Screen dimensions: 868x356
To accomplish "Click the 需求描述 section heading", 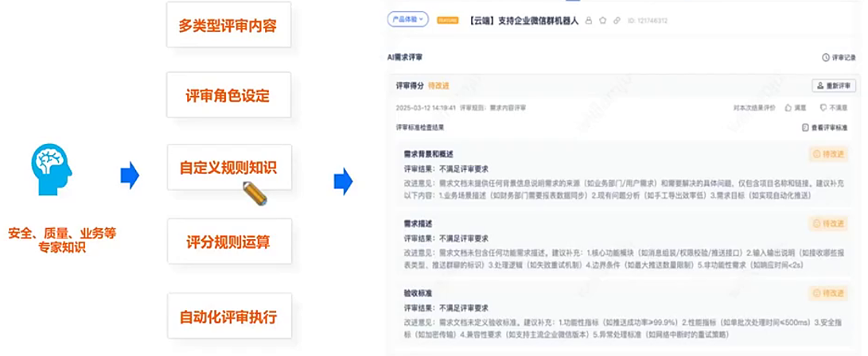I will pos(418,224).
